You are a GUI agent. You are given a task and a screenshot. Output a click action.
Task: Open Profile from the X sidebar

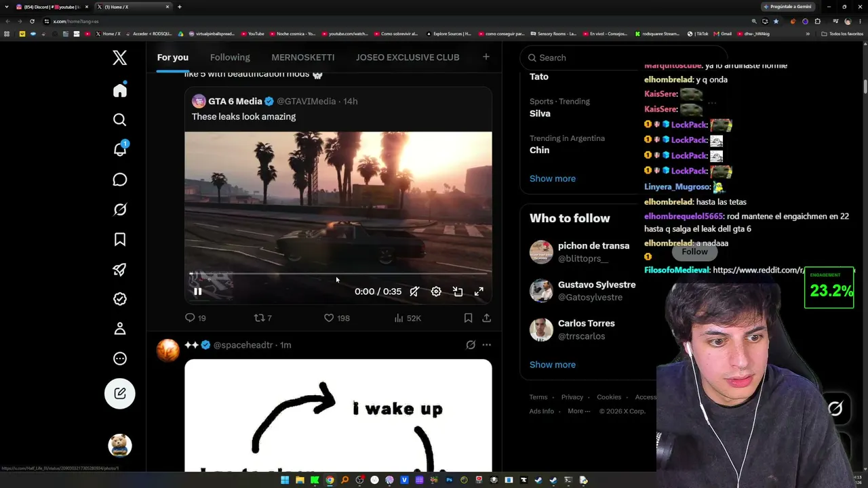[x=120, y=329]
